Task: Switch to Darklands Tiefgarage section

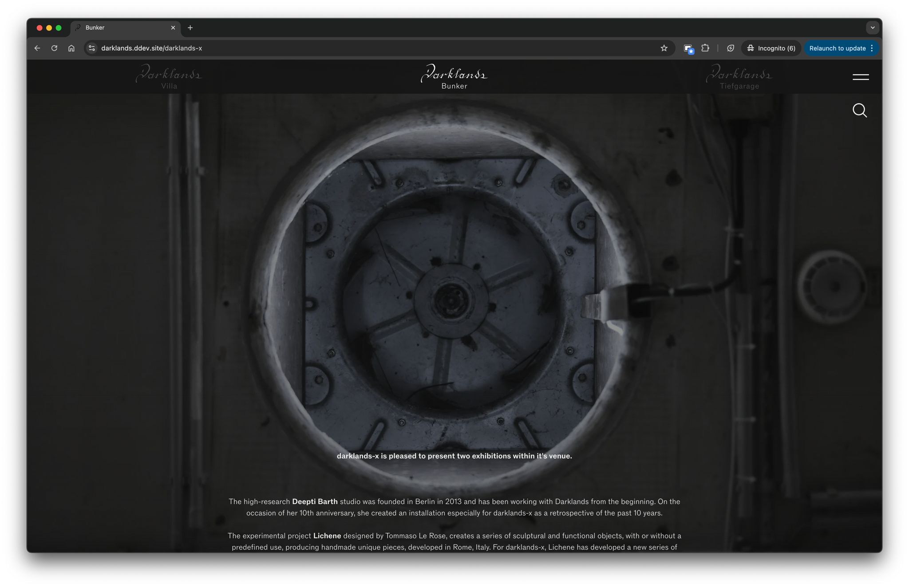Action: [739, 77]
